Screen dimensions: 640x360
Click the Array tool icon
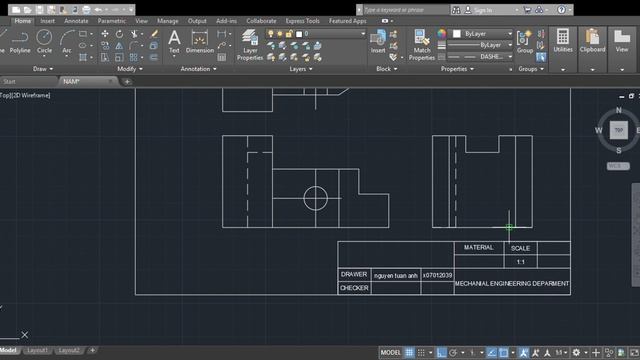[x=133, y=58]
